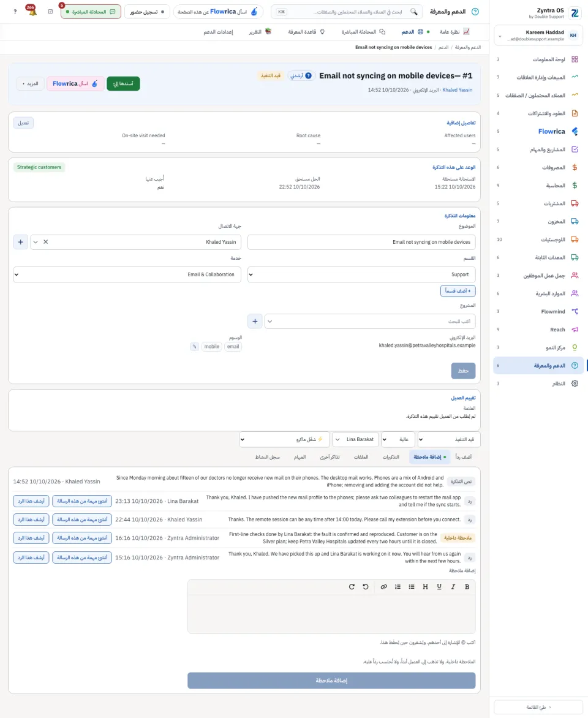Click the question mark help icon
Viewport: 588px width, 718px height.
coord(15,12)
